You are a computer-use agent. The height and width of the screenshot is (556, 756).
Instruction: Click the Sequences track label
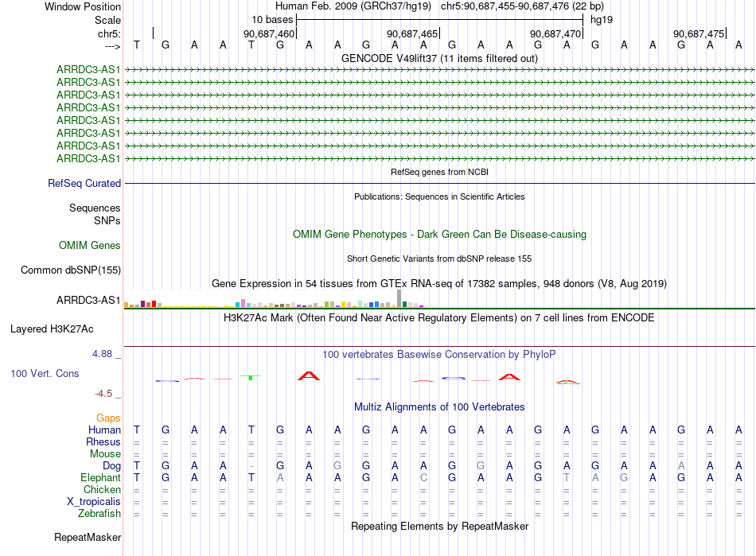coord(95,208)
